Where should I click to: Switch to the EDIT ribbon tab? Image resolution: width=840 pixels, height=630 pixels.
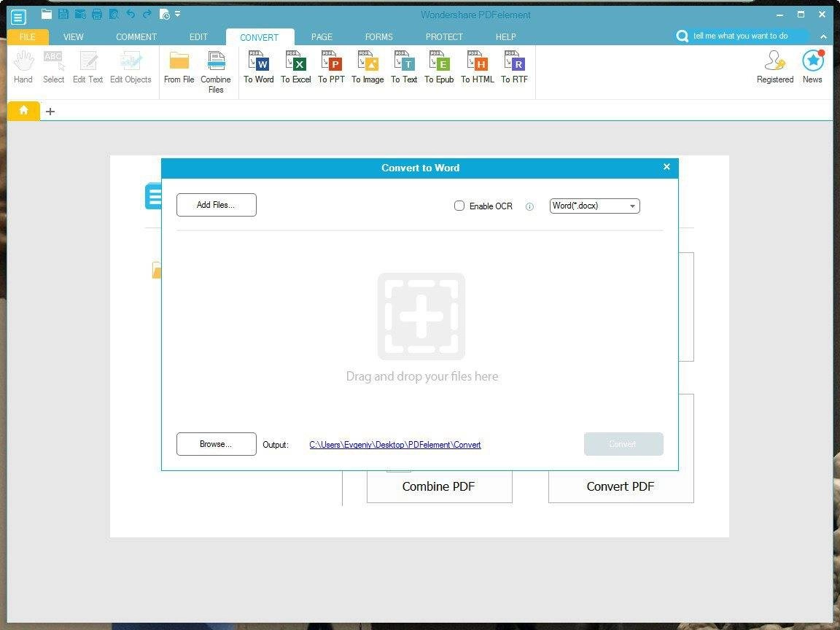pyautogui.click(x=198, y=37)
